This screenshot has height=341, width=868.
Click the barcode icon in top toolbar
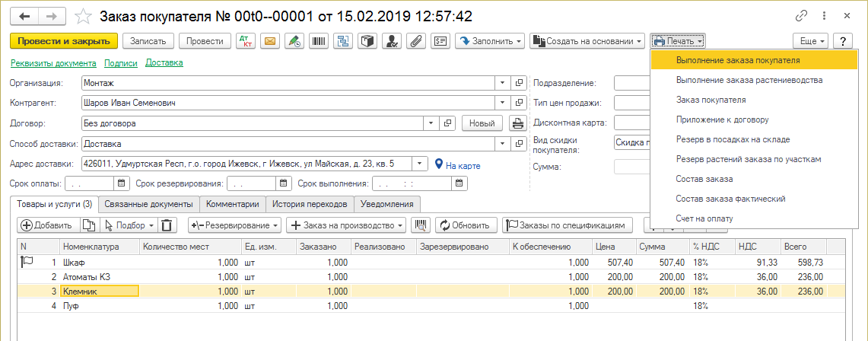(318, 41)
